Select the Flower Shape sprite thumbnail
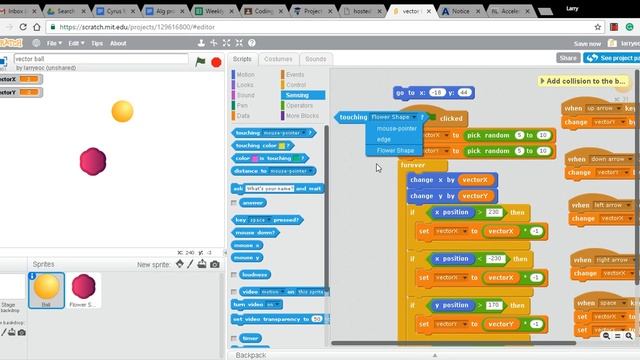The image size is (640, 360). [83, 290]
